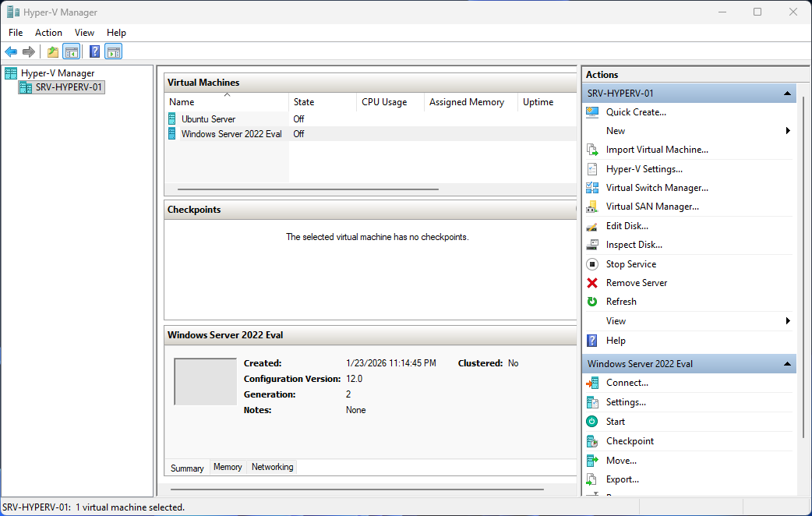Toggle the action pane visibility in the toolbar
Image resolution: width=812 pixels, height=516 pixels.
coord(113,51)
